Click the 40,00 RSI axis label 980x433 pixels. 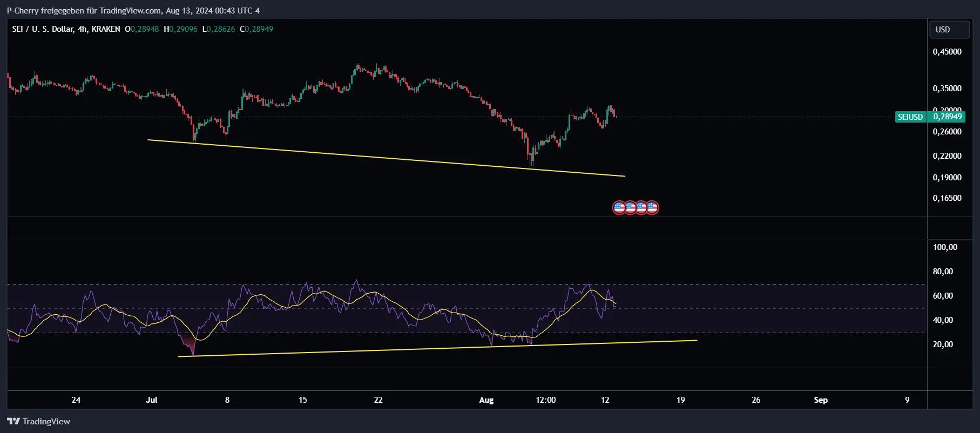(943, 320)
